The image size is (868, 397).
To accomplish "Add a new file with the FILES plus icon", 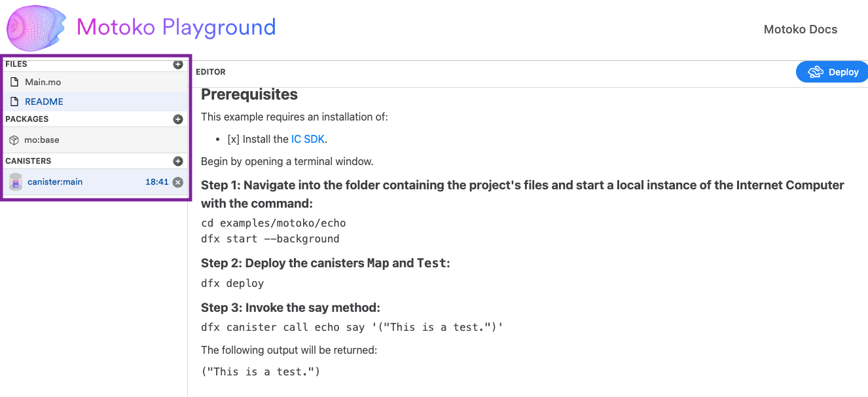I will [177, 64].
